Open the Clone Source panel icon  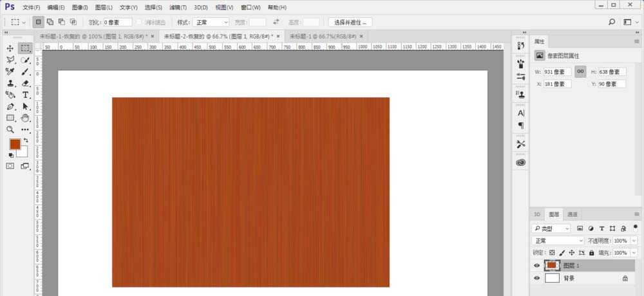pos(521,95)
